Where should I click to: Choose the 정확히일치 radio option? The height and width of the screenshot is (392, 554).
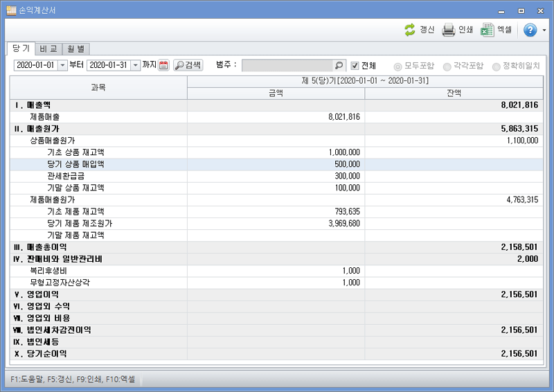click(497, 66)
